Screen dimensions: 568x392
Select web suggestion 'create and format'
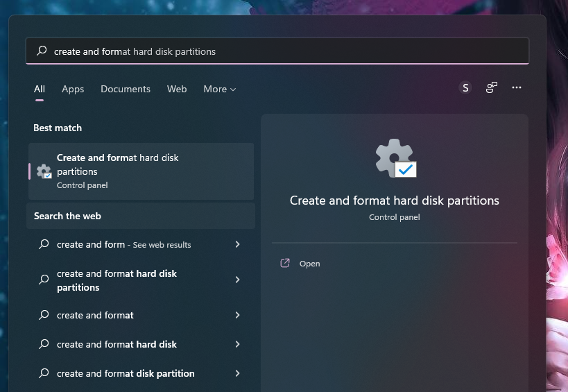click(x=141, y=315)
